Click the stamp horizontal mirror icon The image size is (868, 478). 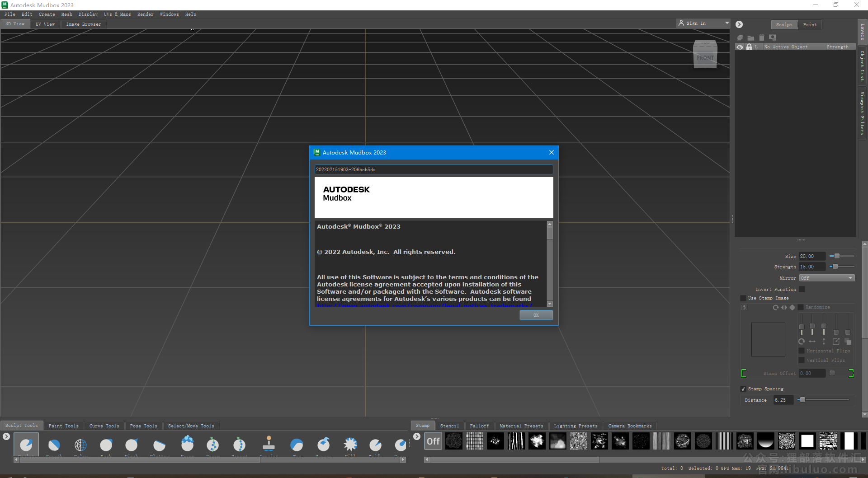pyautogui.click(x=784, y=307)
